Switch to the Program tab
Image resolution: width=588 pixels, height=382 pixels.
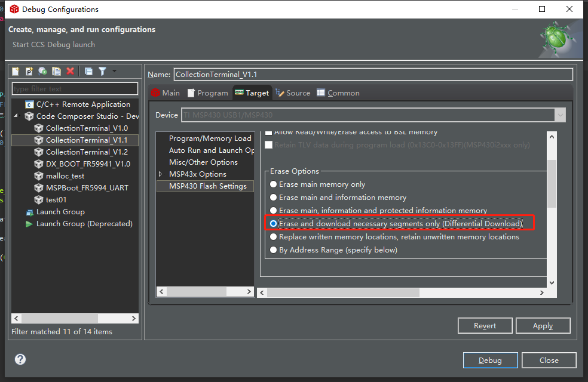tap(208, 93)
